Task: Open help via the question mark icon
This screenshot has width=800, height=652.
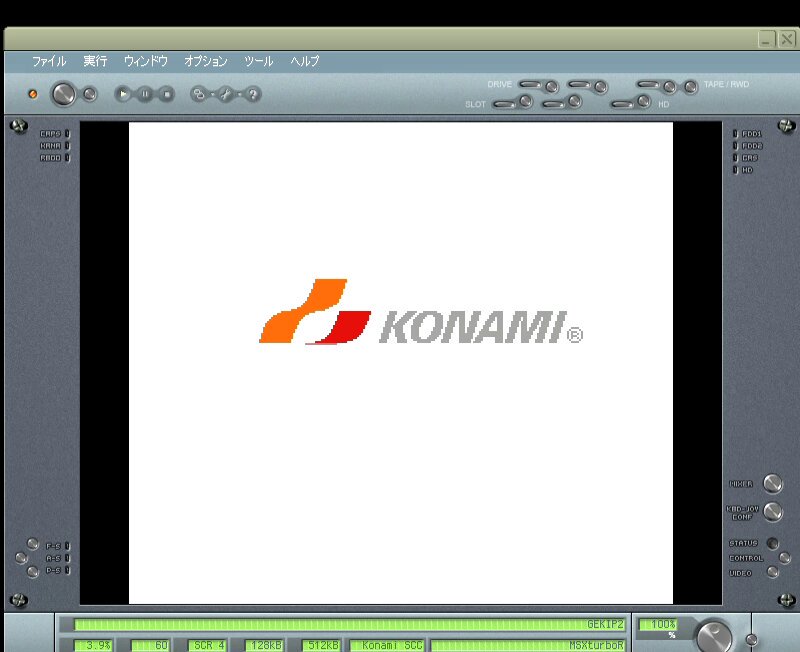Action: [x=253, y=94]
